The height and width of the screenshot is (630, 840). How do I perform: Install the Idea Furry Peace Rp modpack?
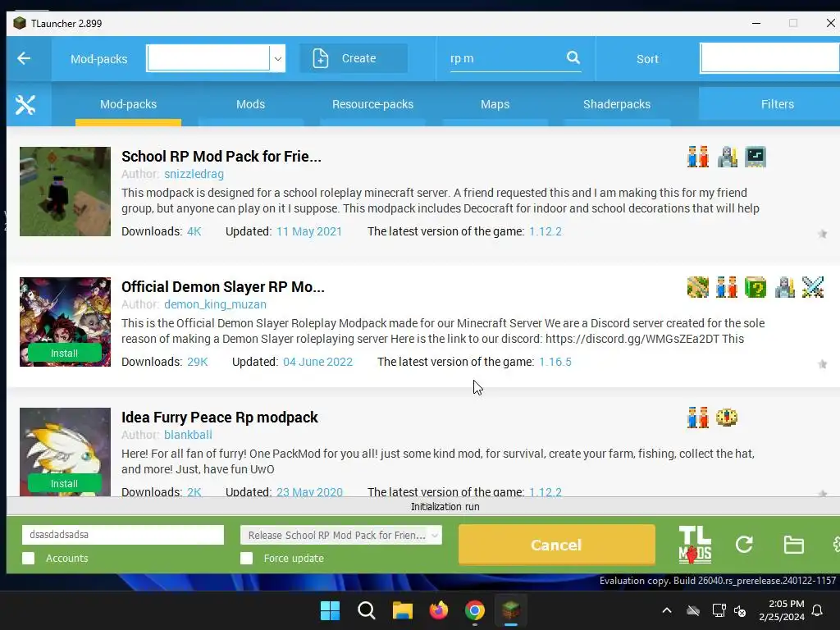coord(64,483)
